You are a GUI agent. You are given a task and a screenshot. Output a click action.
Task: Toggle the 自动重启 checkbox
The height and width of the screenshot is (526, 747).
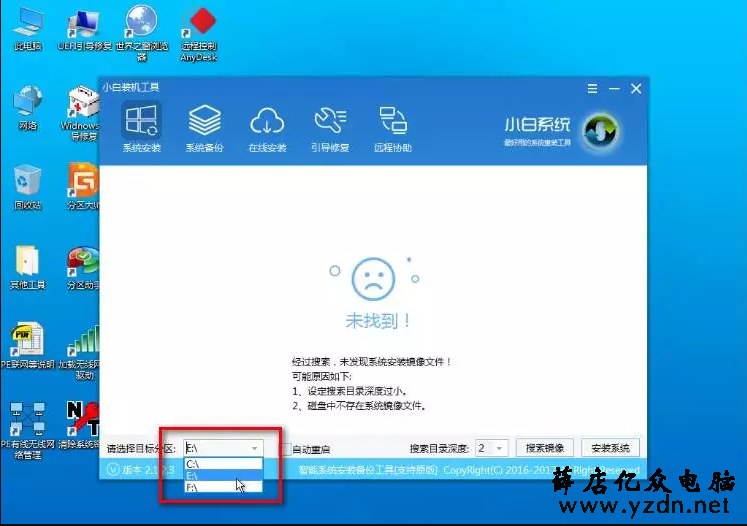click(287, 448)
